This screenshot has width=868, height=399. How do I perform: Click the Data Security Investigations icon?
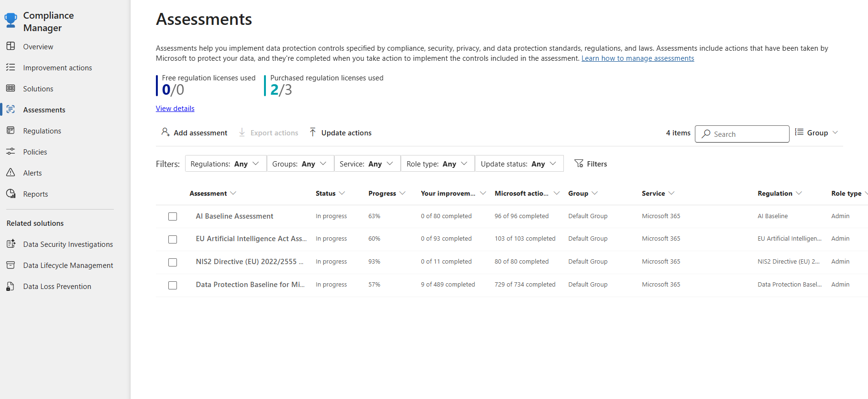tap(11, 244)
